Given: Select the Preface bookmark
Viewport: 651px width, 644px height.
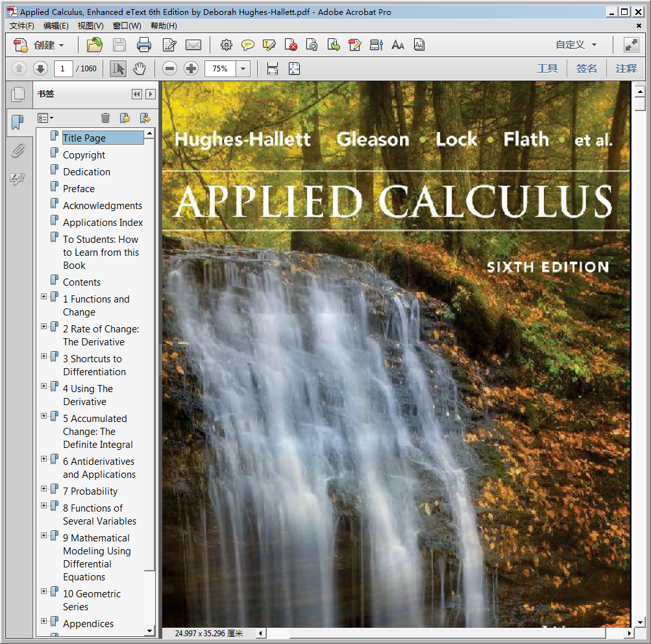Looking at the screenshot, I should pos(79,188).
